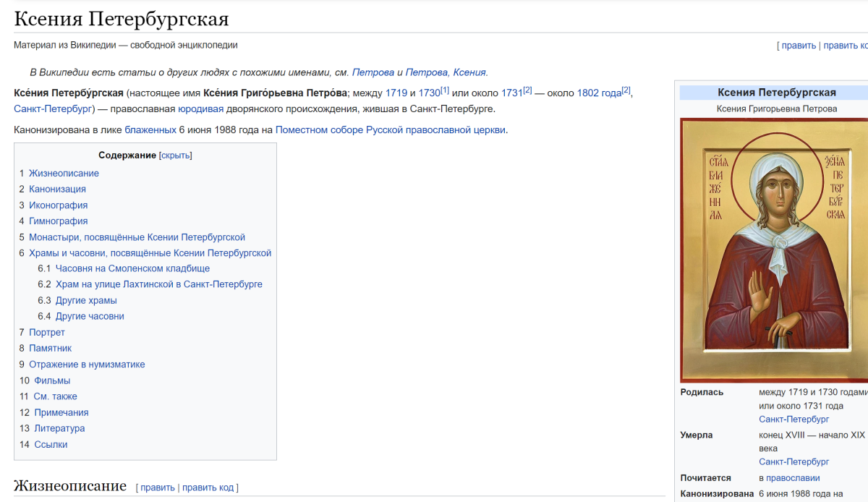868x502 pixels.
Task: Jump to 'Примечания' section
Action: tap(61, 412)
